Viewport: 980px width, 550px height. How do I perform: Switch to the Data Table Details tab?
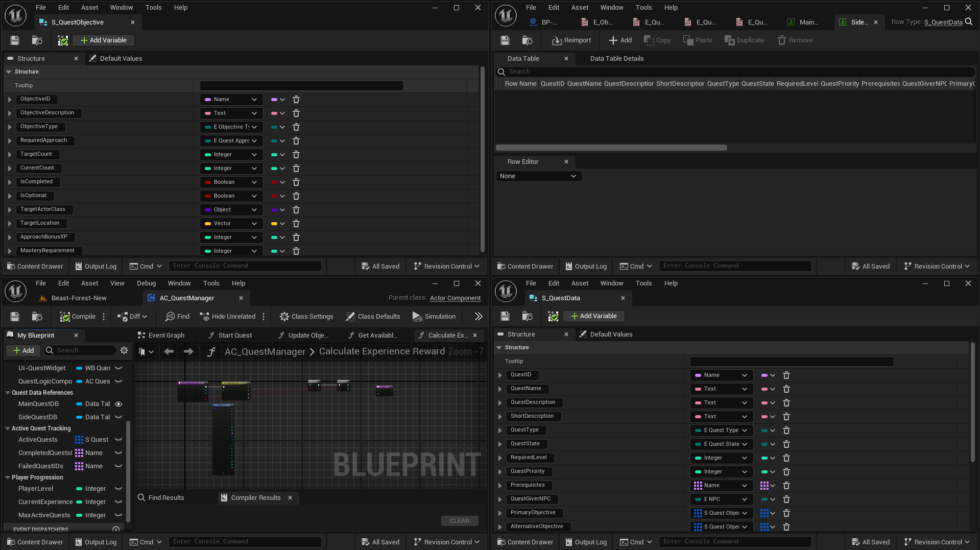(616, 59)
